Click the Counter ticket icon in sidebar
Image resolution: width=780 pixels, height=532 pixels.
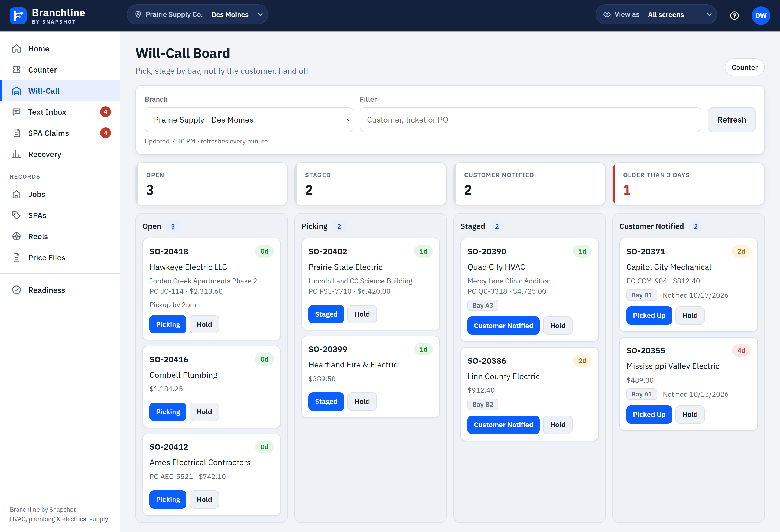click(17, 70)
